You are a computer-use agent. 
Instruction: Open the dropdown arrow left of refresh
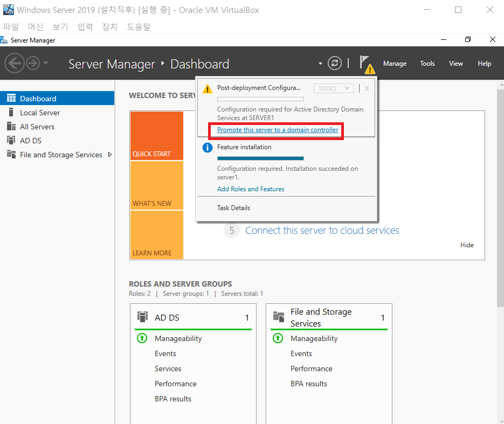tap(320, 64)
